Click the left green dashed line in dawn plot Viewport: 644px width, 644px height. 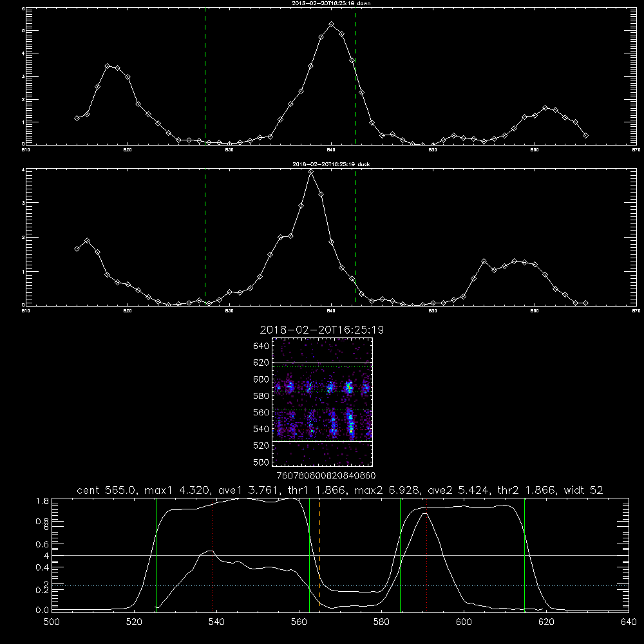205,76
